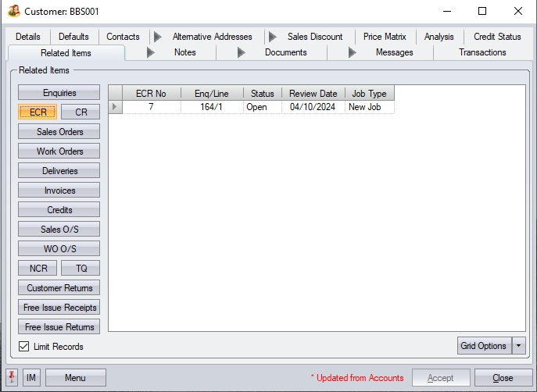This screenshot has height=392, width=537.
Task: Click arrow icon beside Sales Discount tab
Action: (272, 37)
